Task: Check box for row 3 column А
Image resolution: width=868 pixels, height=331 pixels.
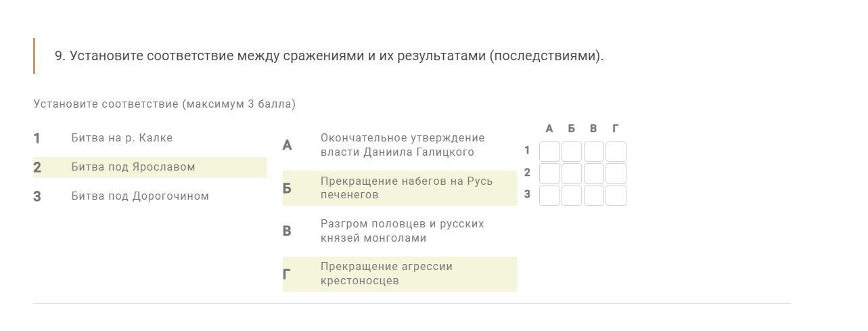Action: [x=549, y=196]
